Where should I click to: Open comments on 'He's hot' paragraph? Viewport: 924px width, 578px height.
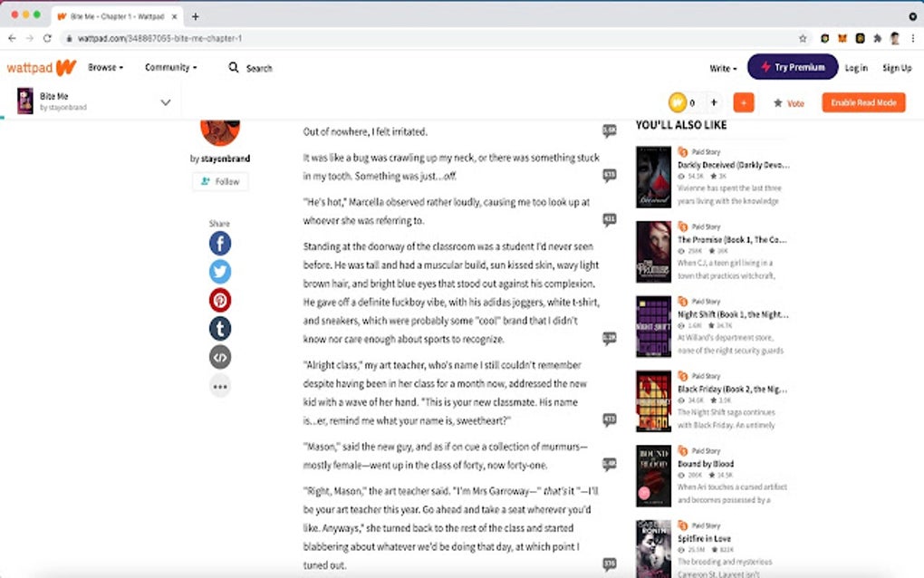coord(610,220)
